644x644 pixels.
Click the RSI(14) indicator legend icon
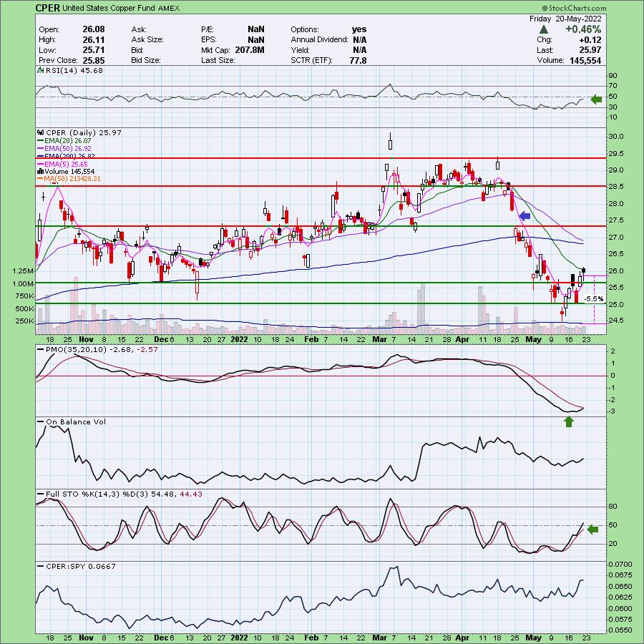[x=41, y=70]
